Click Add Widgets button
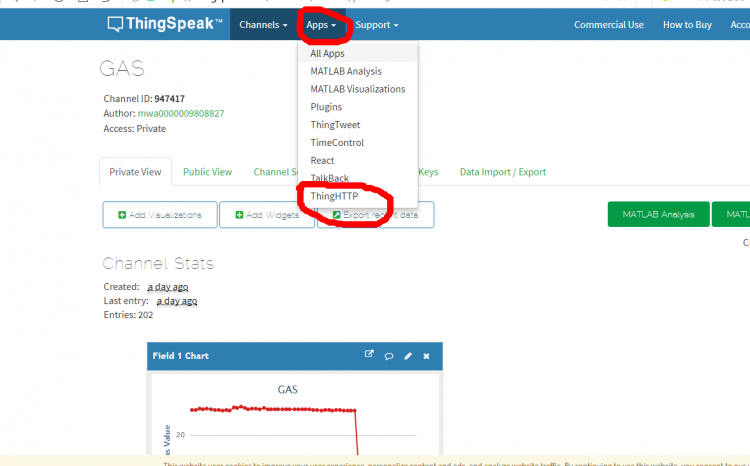This screenshot has width=750, height=466. [267, 215]
